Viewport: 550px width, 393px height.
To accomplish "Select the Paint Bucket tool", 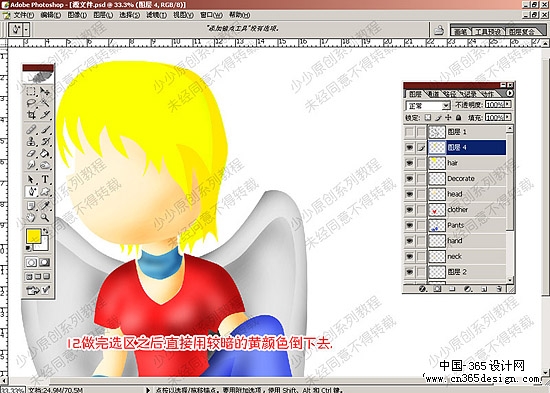I will [x=45, y=153].
